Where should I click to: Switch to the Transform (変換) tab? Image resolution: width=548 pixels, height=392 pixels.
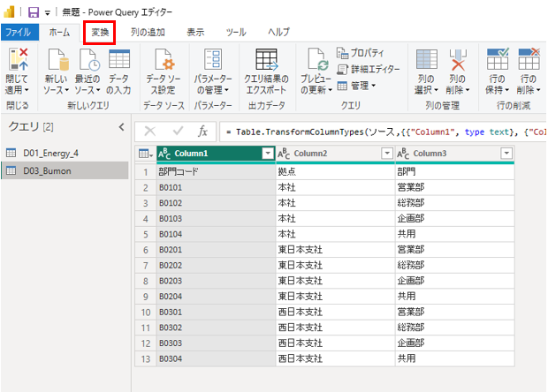pyautogui.click(x=100, y=33)
